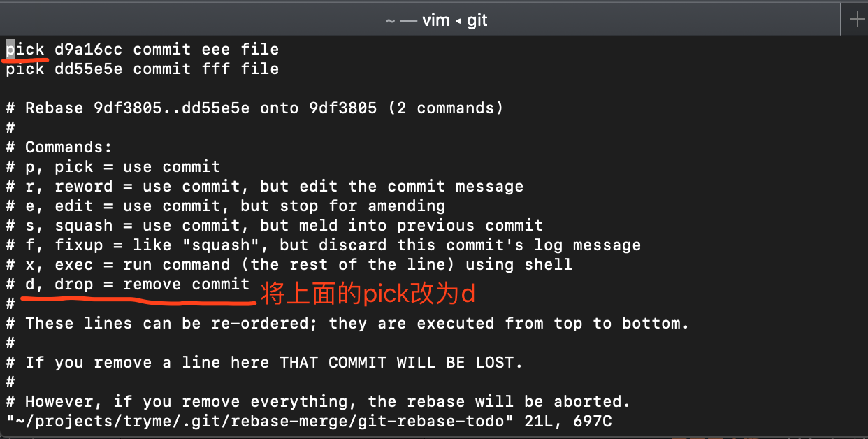Click the Chinese annotation "将上面的pick改为d"

tap(367, 294)
